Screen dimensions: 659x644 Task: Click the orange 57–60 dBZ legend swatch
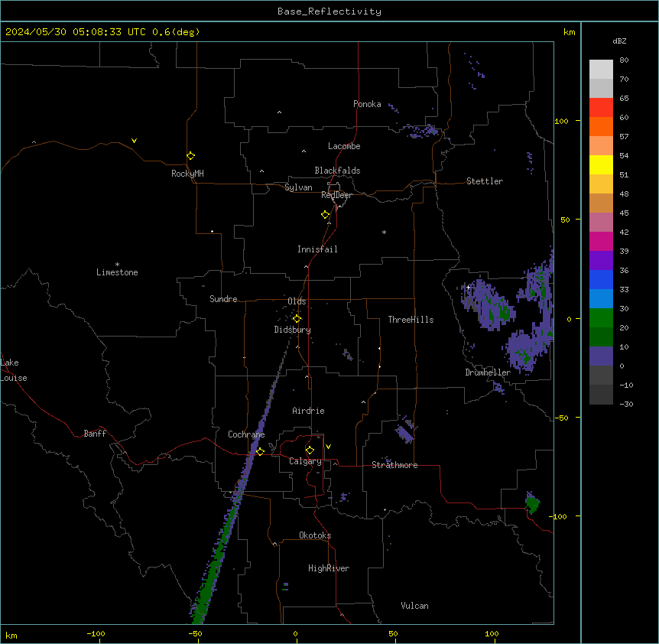(x=601, y=126)
